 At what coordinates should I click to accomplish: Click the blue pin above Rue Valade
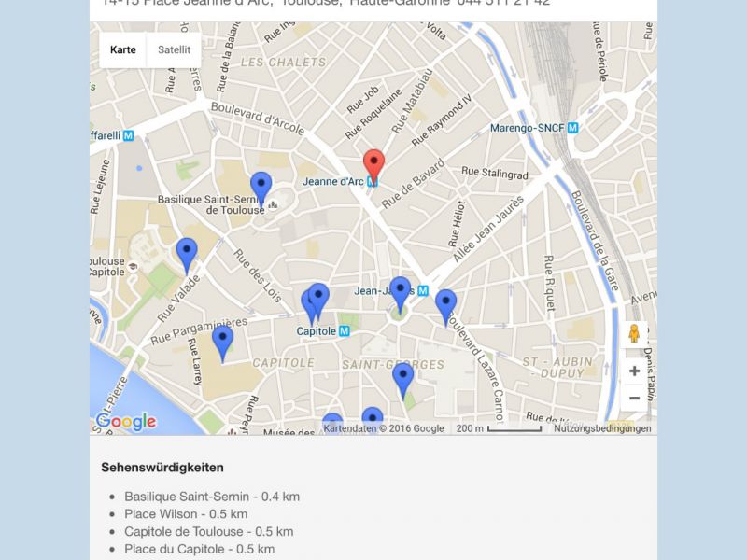187,256
